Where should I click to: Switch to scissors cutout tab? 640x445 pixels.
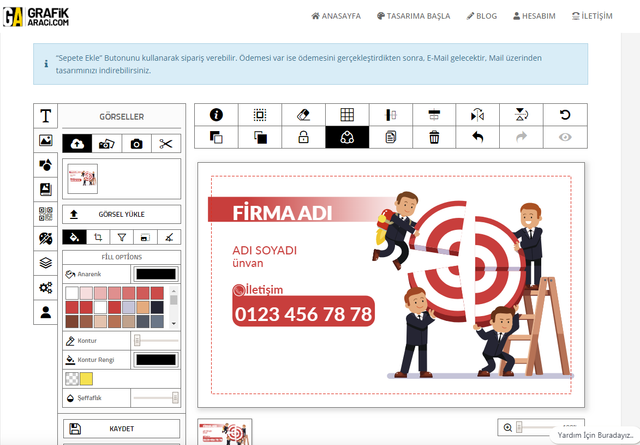(x=166, y=144)
